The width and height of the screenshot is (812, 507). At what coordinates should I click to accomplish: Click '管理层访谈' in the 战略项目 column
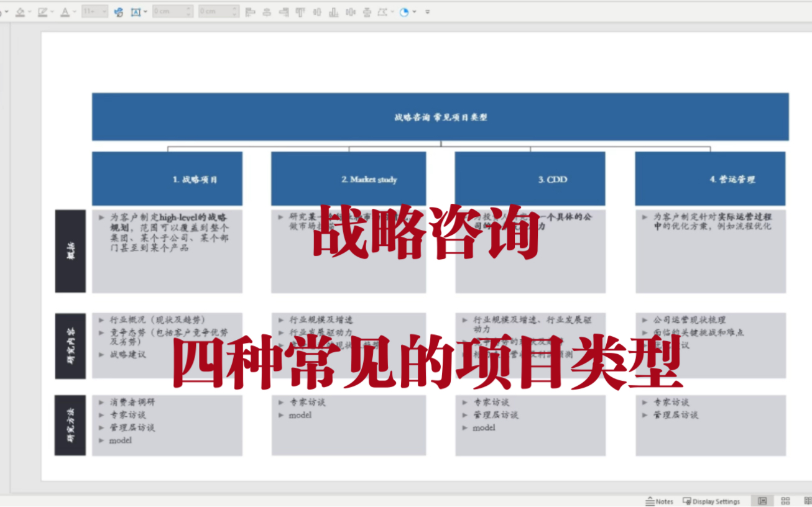click(x=132, y=427)
